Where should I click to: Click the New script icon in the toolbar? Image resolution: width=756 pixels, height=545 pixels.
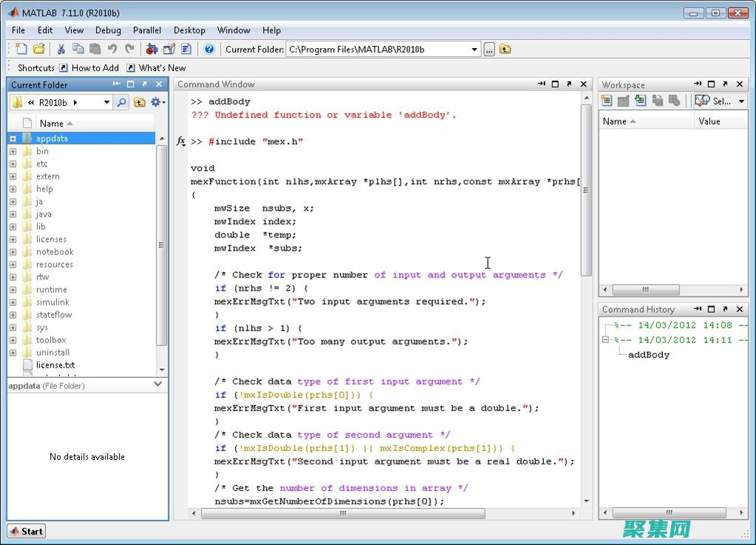[21, 50]
